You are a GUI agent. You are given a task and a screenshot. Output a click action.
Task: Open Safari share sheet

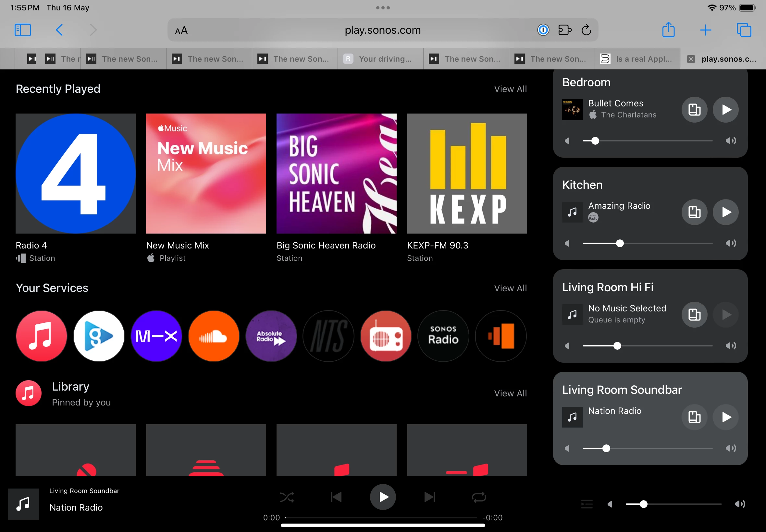(x=668, y=30)
